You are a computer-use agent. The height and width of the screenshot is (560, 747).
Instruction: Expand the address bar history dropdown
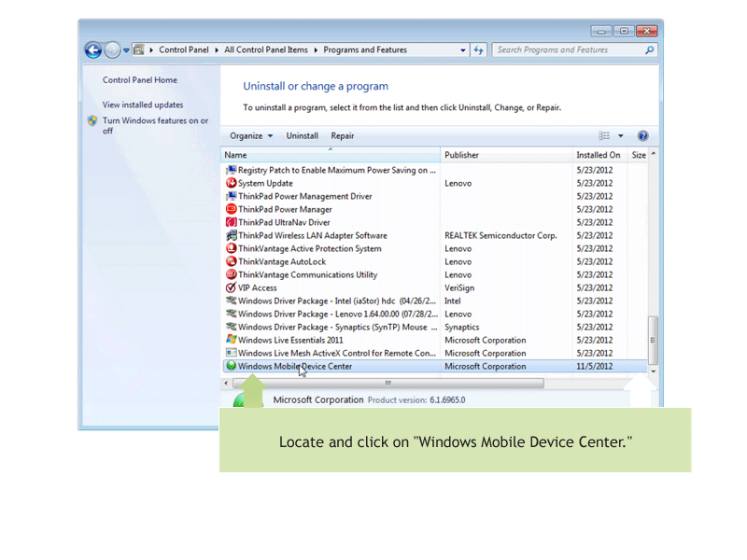[x=463, y=50]
